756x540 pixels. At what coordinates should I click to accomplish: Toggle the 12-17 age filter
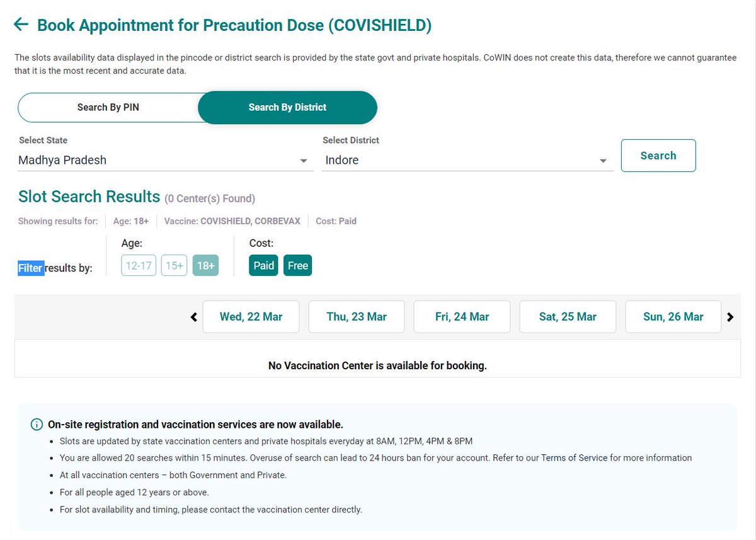[139, 265]
